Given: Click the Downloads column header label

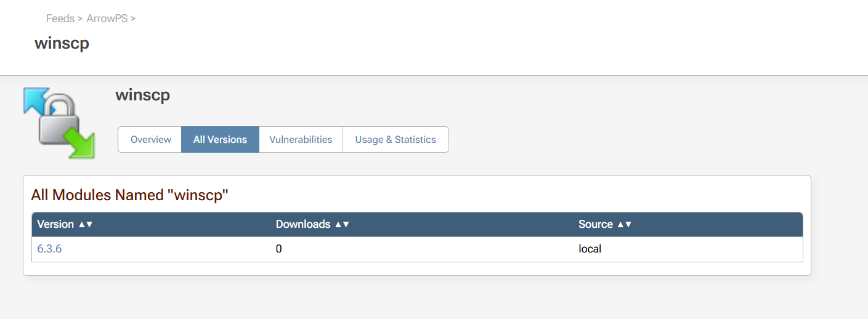Looking at the screenshot, I should pos(303,225).
